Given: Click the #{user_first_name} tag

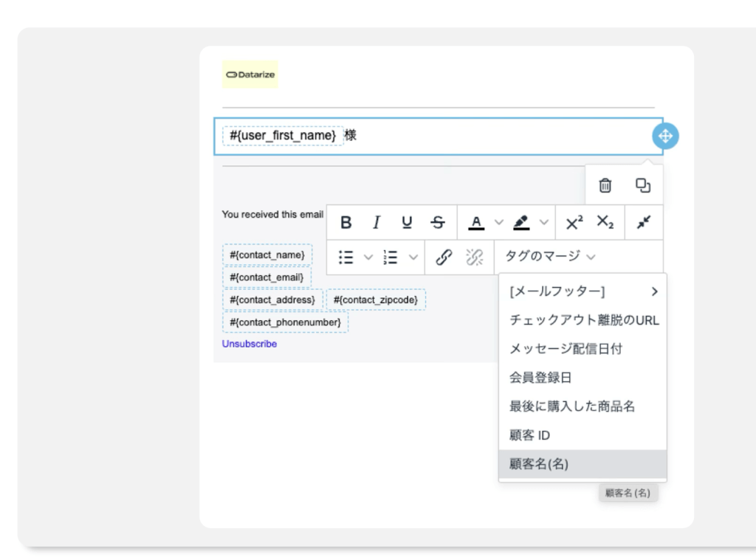Looking at the screenshot, I should (x=283, y=136).
